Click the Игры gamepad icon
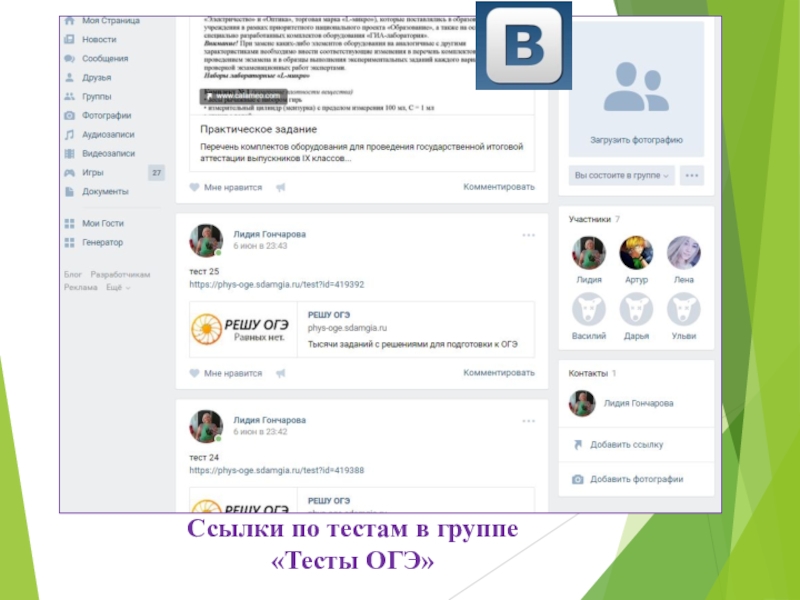The width and height of the screenshot is (800, 600). pos(69,172)
